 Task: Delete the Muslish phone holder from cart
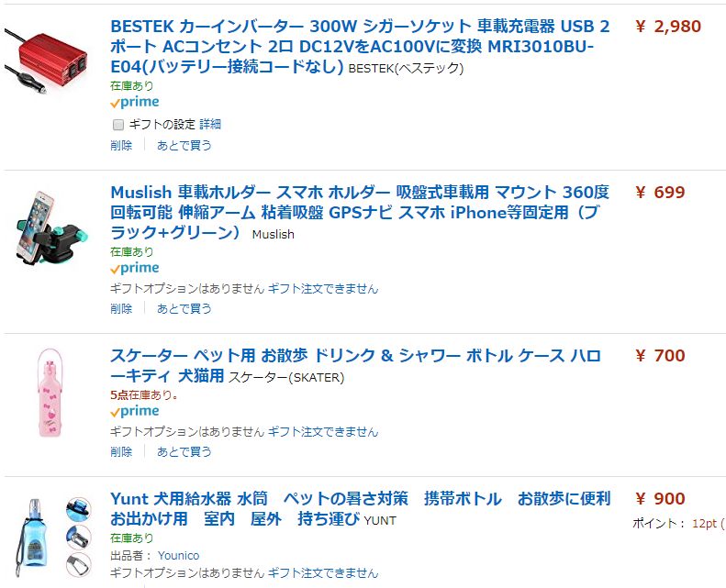[121, 309]
